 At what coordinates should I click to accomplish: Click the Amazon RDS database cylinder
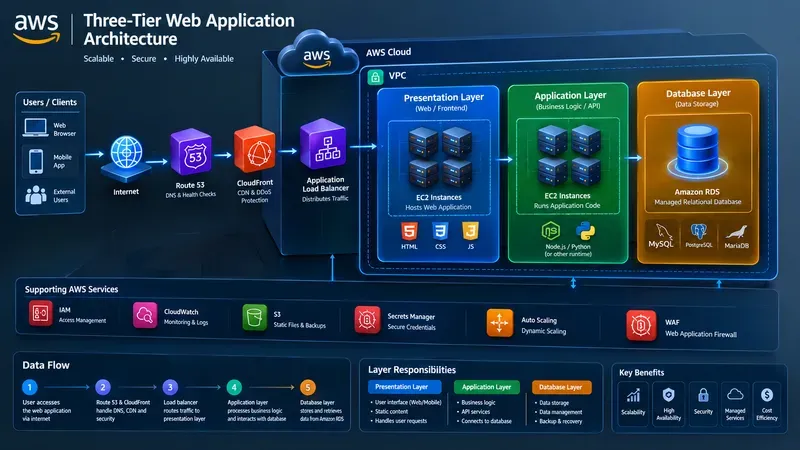point(697,150)
